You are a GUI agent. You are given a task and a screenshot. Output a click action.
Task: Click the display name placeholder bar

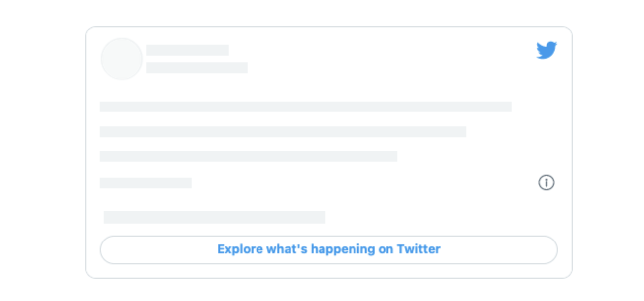188,50
